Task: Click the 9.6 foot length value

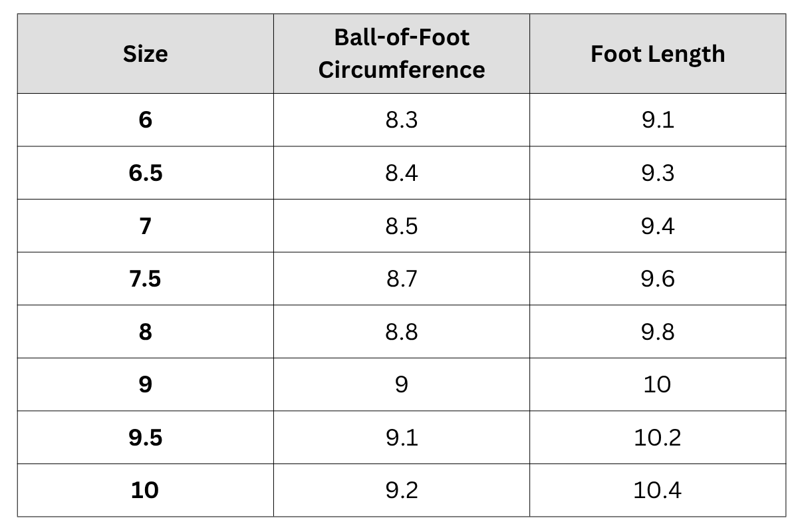Action: [x=657, y=279]
